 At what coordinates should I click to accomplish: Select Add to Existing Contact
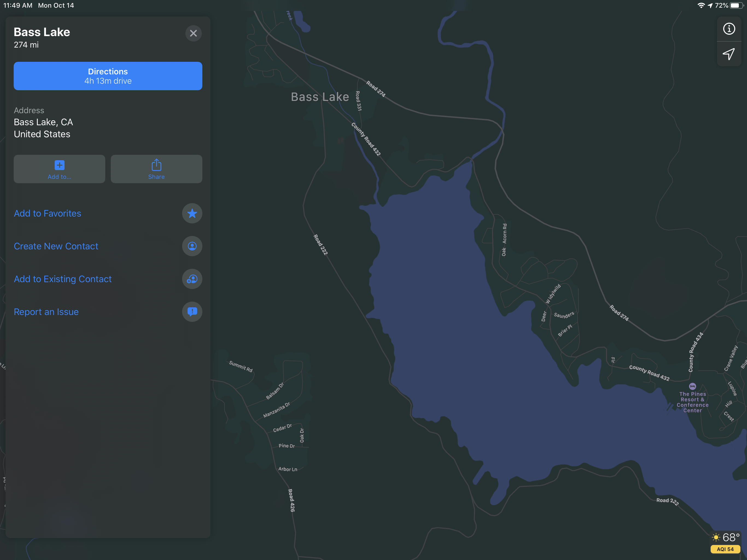pyautogui.click(x=63, y=279)
